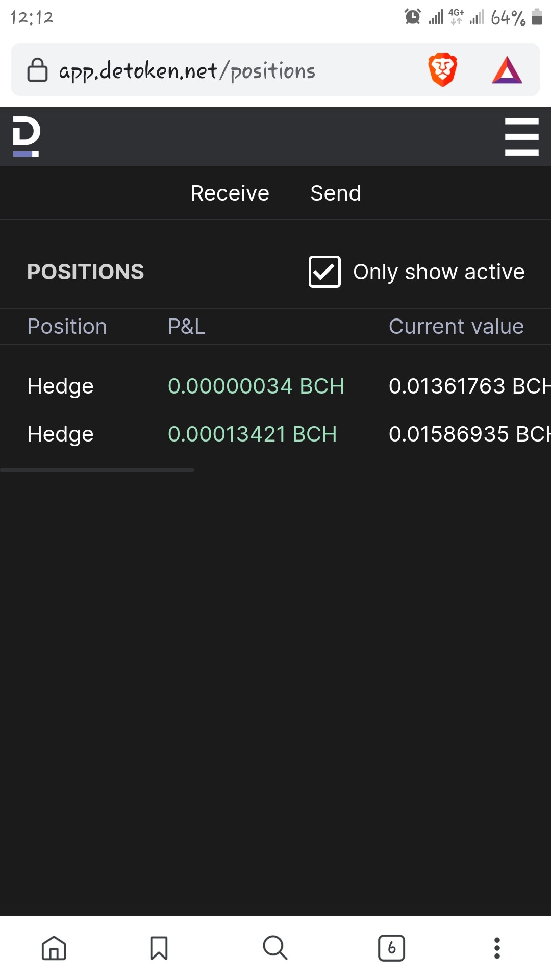Click the Position column header

[x=67, y=326]
